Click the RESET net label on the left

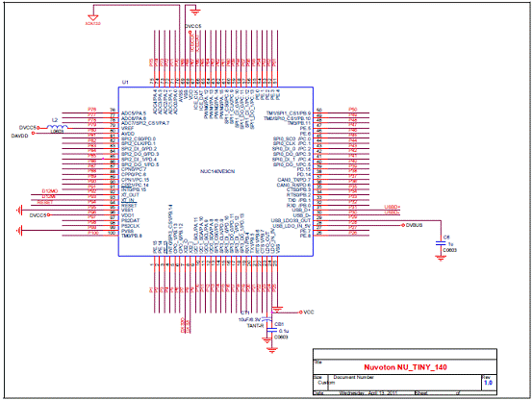point(45,202)
